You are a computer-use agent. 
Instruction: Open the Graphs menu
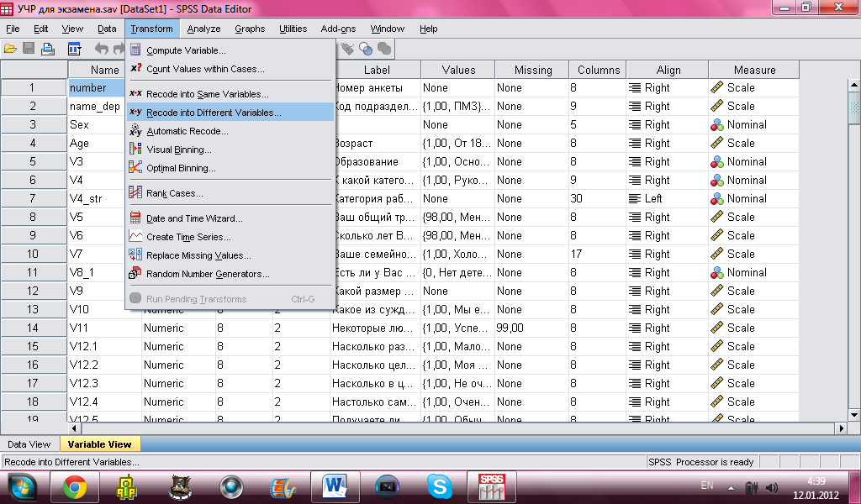(250, 29)
